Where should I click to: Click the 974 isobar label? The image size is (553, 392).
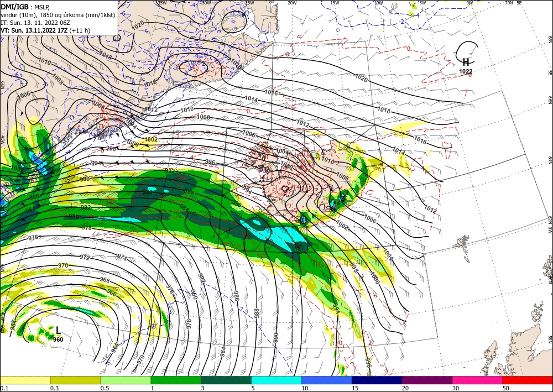pos(122,257)
